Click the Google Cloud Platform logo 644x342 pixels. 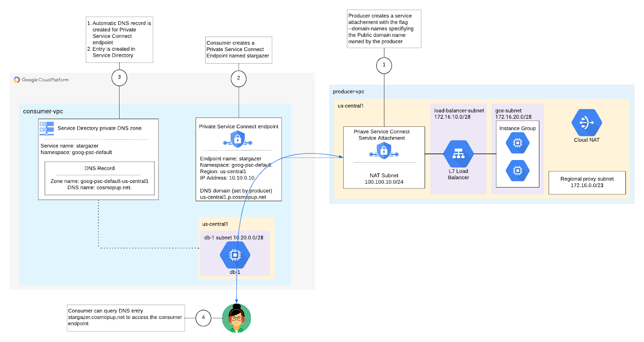(x=17, y=80)
